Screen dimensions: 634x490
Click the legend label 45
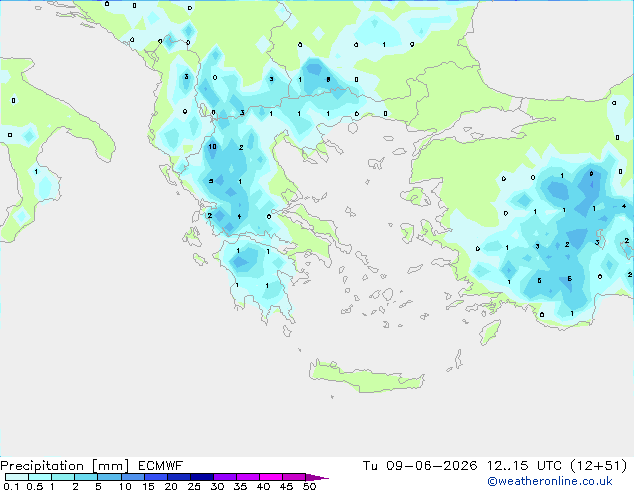pyautogui.click(x=286, y=486)
